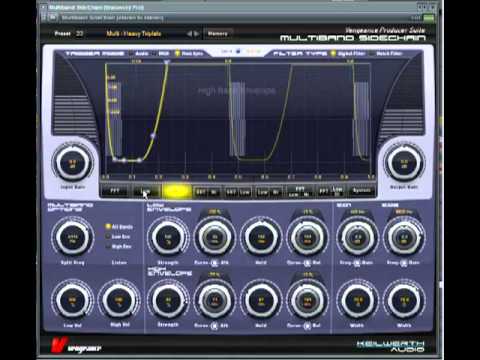Toggle Low Envelope Curve/Rel switch
Viewport: 480px width, 360px height.
click(x=307, y=263)
